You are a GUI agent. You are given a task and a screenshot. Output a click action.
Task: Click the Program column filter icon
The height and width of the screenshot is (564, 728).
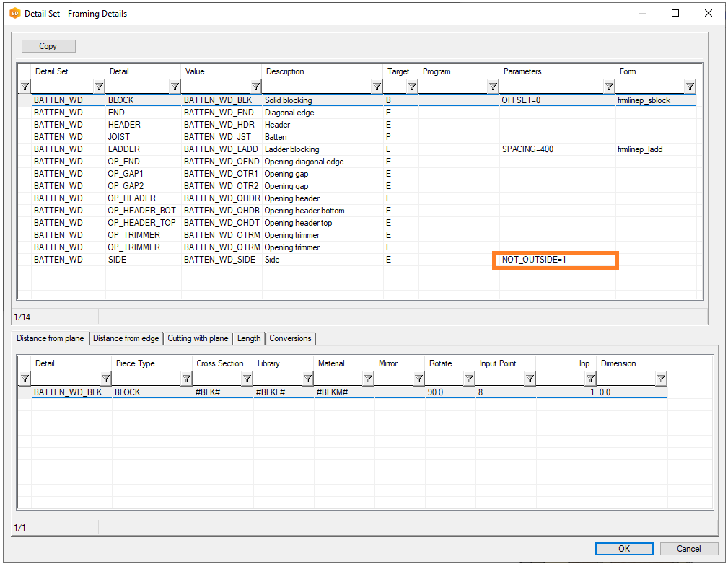tap(493, 87)
